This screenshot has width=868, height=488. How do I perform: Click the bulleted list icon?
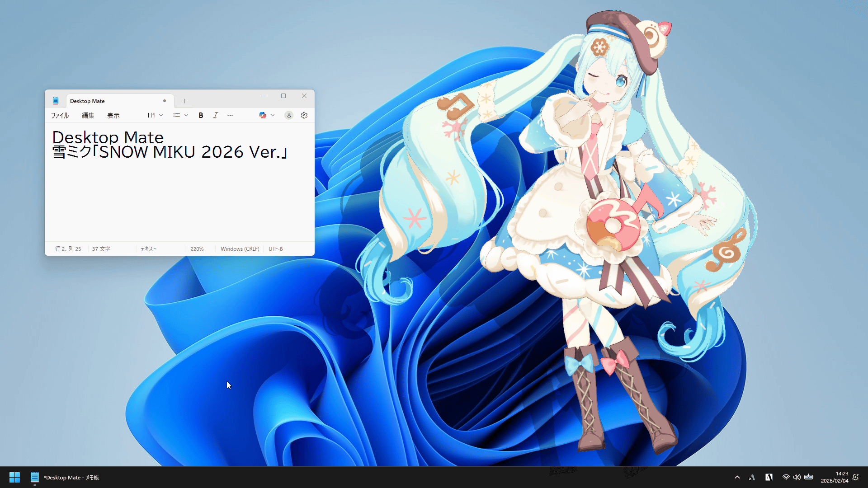point(176,115)
